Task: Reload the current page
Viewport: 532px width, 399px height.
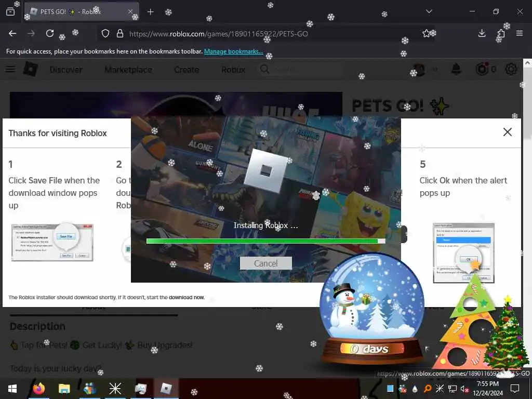Action: pos(50,33)
